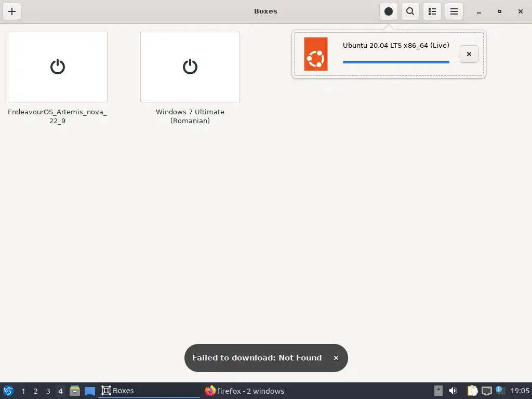
Task: Maximize the Boxes window
Action: pyautogui.click(x=499, y=11)
